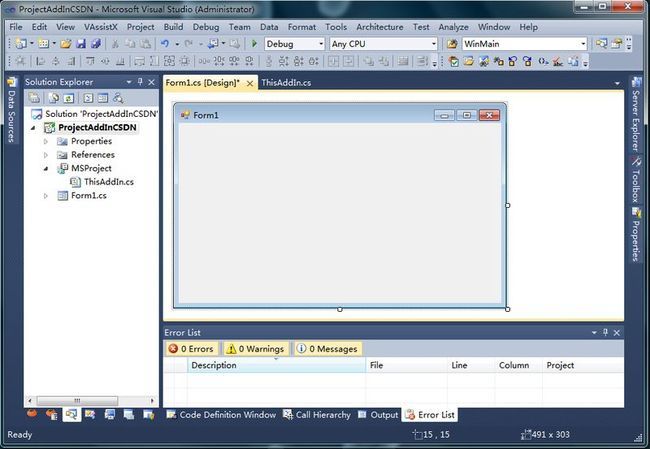
Task: Click the Undo arrow icon
Action: 165,44
